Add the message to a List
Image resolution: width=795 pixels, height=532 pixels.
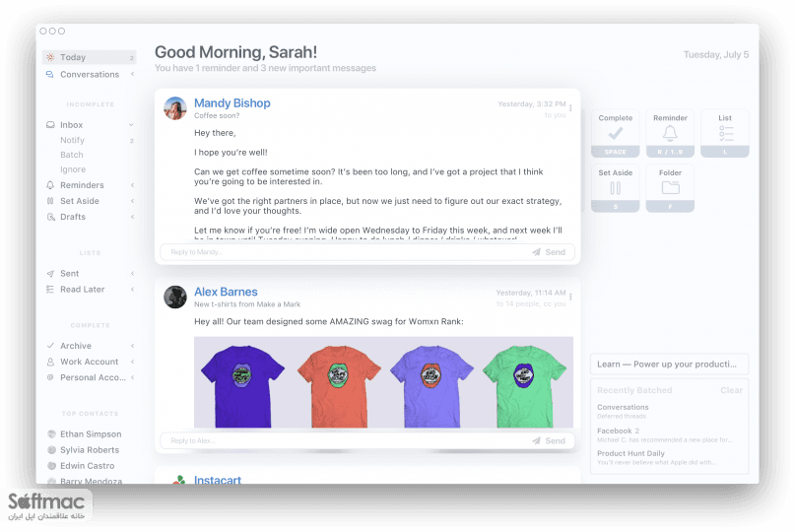coord(724,133)
